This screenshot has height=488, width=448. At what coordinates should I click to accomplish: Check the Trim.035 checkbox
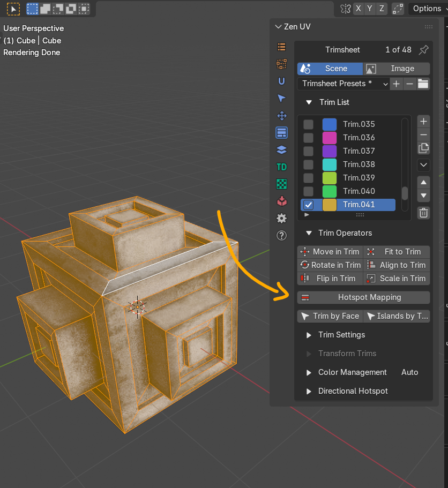coord(308,124)
